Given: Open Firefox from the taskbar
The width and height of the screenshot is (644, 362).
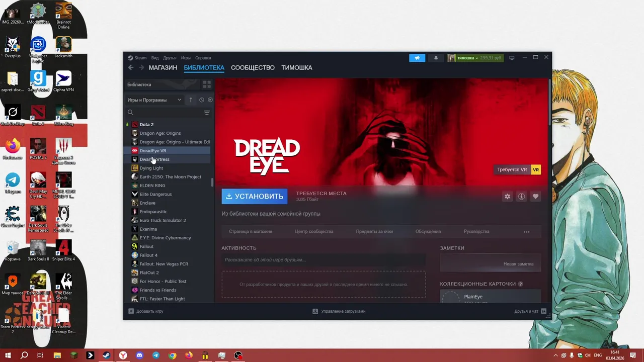Looking at the screenshot, I should coord(189,355).
